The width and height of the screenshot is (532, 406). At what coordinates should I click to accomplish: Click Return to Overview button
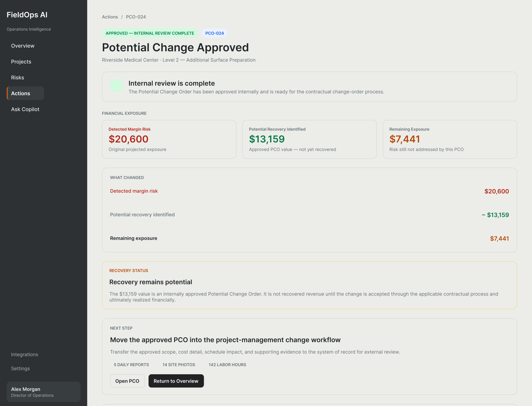(x=176, y=381)
